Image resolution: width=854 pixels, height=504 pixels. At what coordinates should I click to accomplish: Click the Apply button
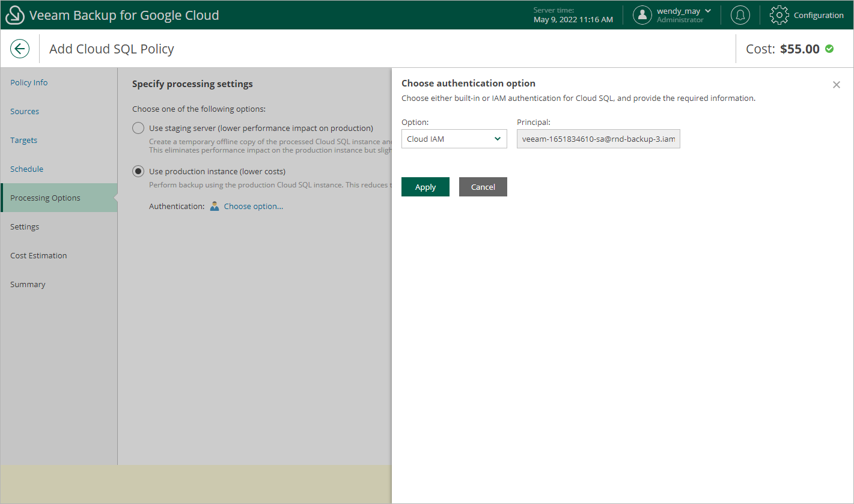[x=425, y=187]
